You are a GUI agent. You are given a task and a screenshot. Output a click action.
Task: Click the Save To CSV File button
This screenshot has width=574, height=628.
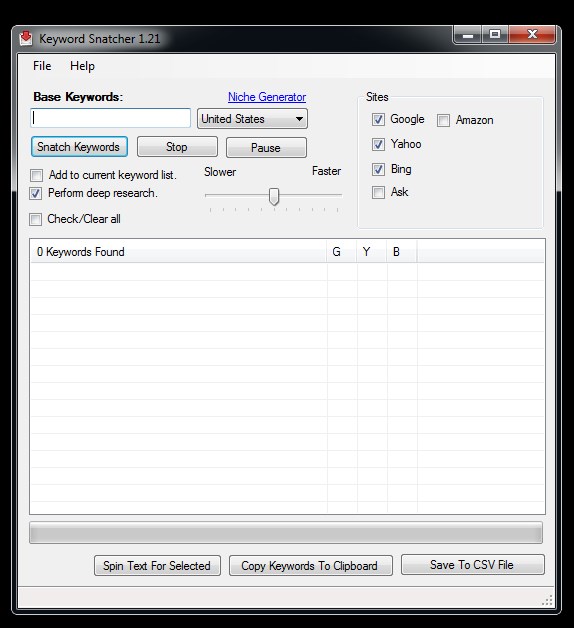[x=473, y=565]
